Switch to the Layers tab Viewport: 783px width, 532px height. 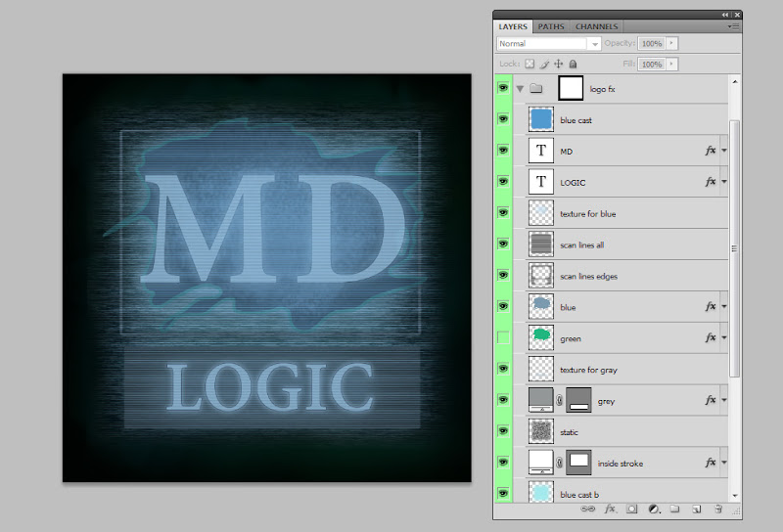pos(513,26)
